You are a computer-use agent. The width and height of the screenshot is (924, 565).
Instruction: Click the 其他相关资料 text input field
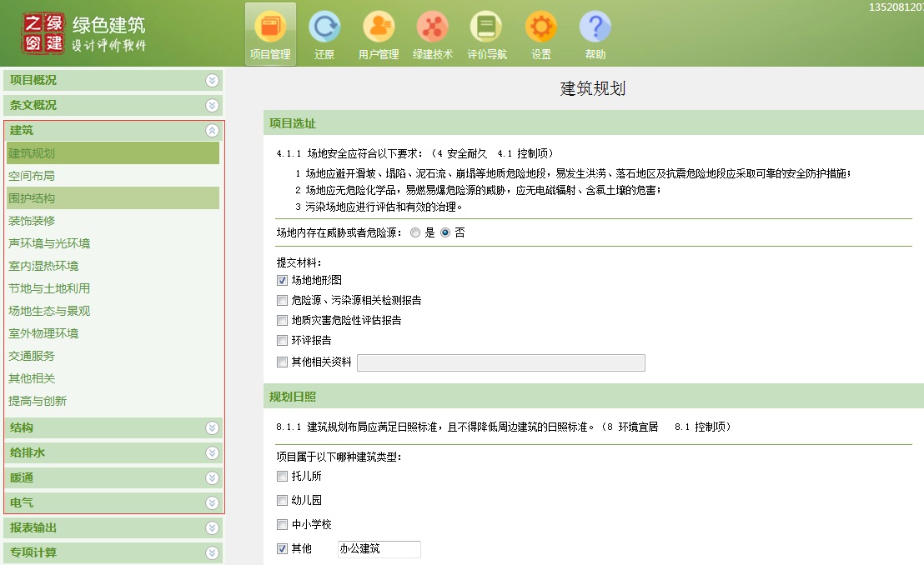(x=500, y=362)
